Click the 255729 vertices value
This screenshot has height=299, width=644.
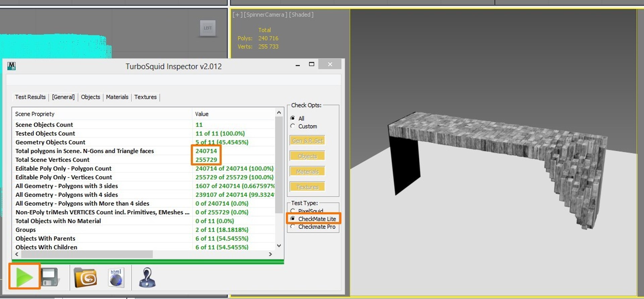(206, 160)
